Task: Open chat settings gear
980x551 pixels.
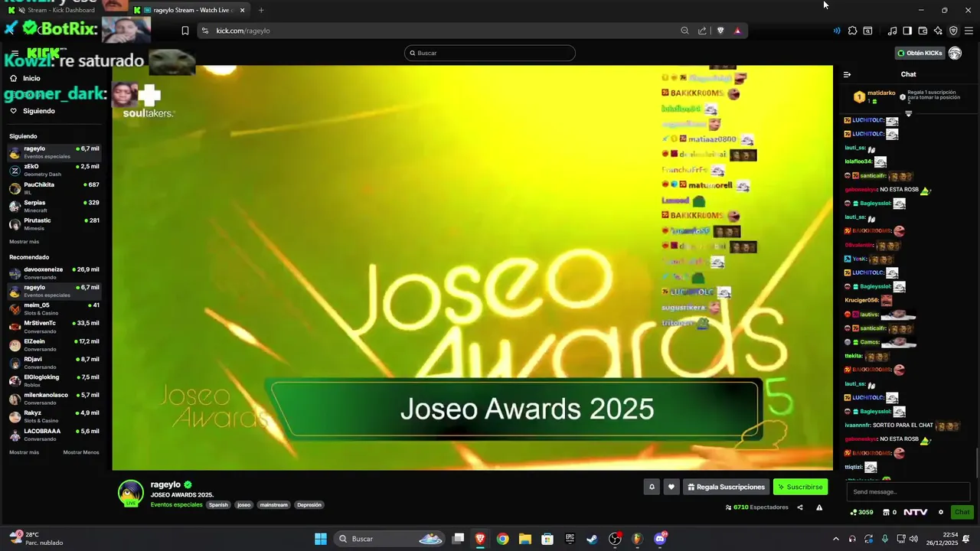Action: point(941,512)
